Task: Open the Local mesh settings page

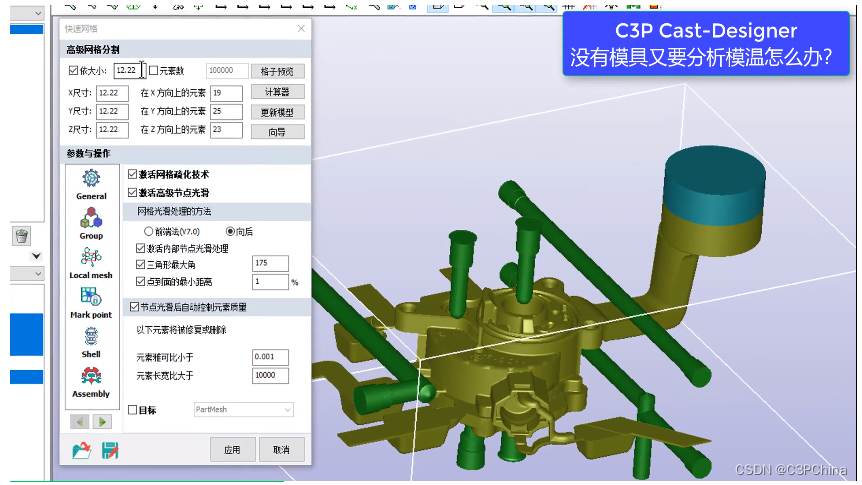Action: click(91, 263)
